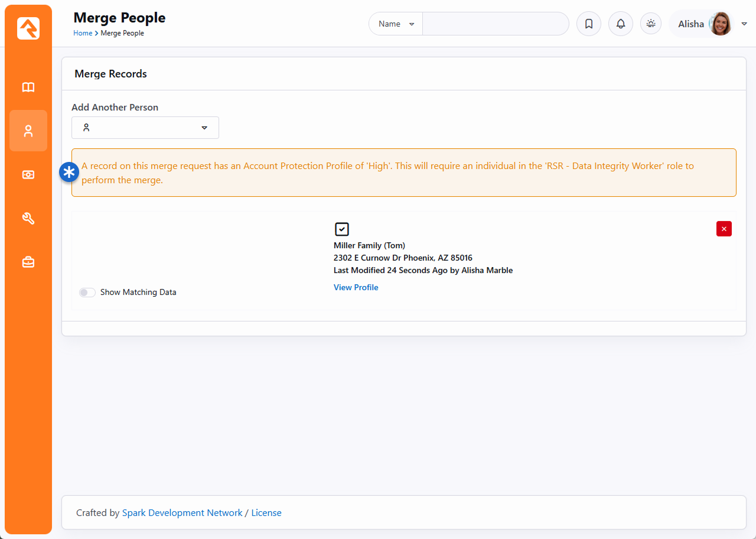Screen dimensions: 756x539
Task: Open the Finance sidebar section
Action: click(28, 175)
